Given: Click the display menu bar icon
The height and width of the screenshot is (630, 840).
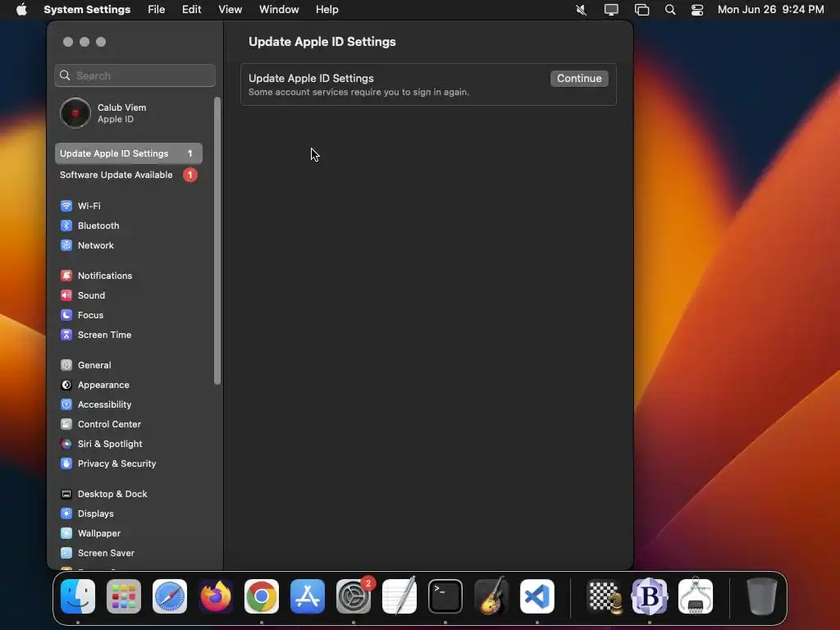Looking at the screenshot, I should 611,10.
